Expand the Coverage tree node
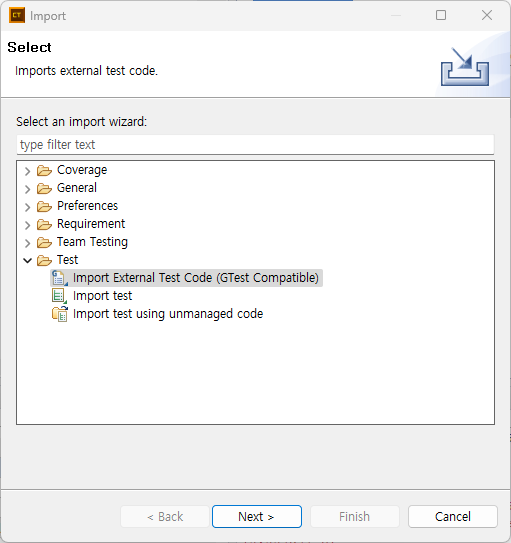The image size is (511, 543). (x=27, y=171)
